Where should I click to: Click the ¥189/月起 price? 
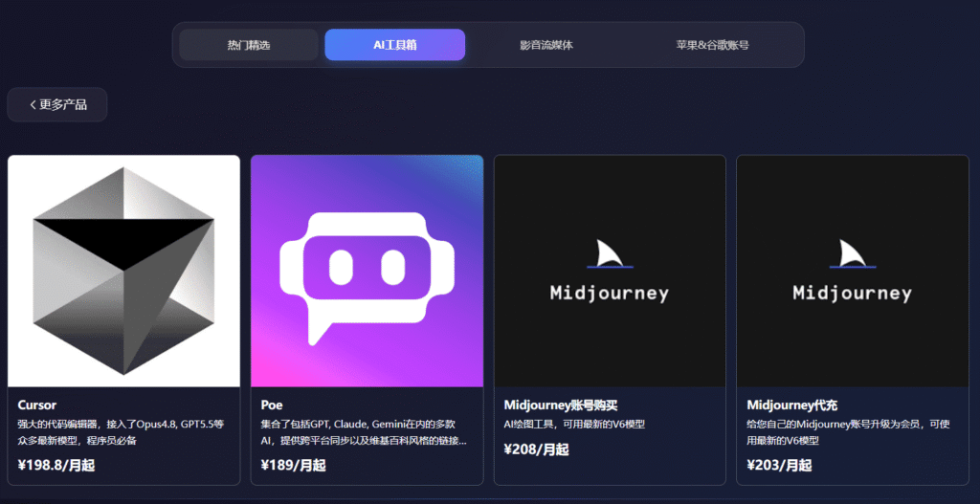[293, 466]
